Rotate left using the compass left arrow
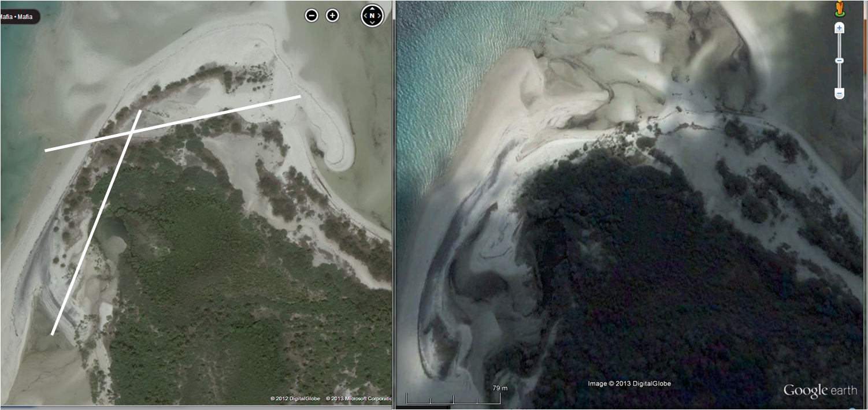Viewport: 868px width, 410px height. point(365,16)
